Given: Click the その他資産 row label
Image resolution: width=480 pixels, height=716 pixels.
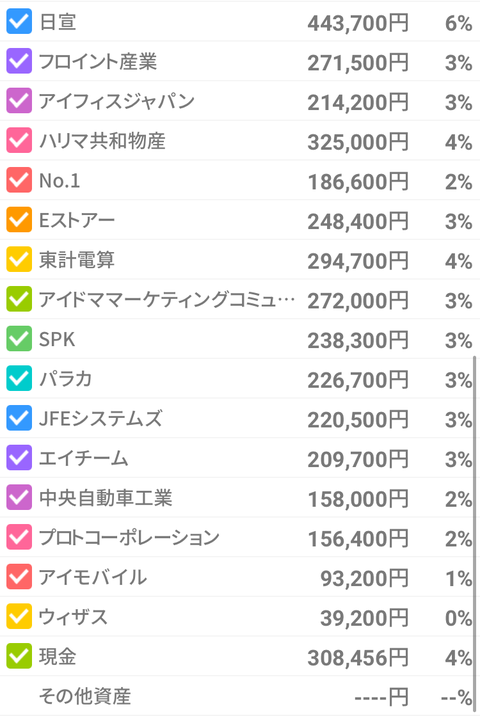Looking at the screenshot, I should [x=85, y=696].
